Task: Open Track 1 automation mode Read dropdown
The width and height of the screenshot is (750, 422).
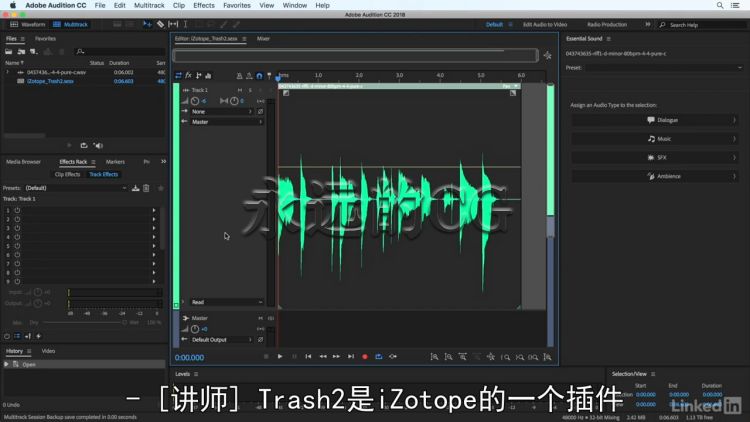Action: pos(227,302)
